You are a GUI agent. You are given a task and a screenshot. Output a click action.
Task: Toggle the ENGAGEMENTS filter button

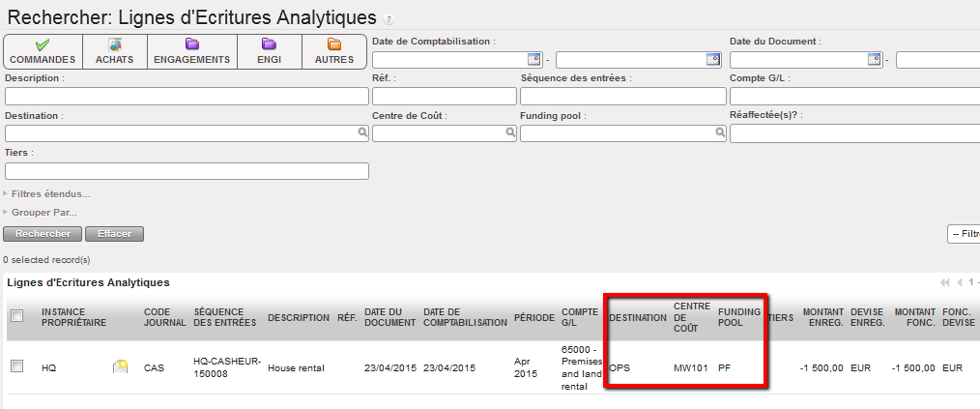tap(191, 52)
